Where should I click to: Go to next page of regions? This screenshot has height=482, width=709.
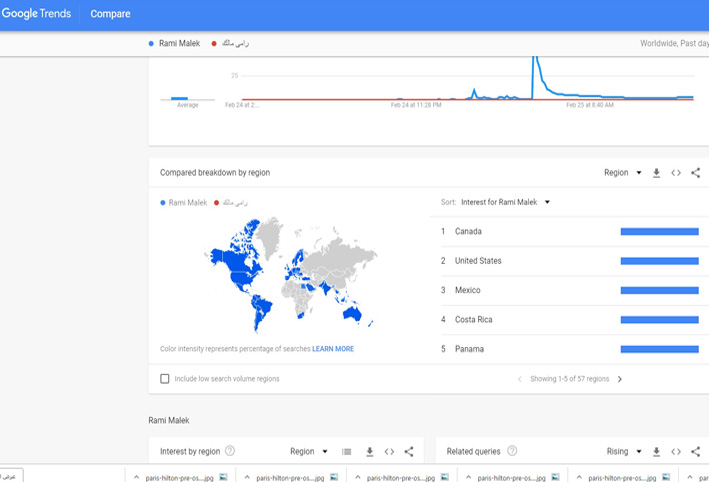[x=620, y=379]
